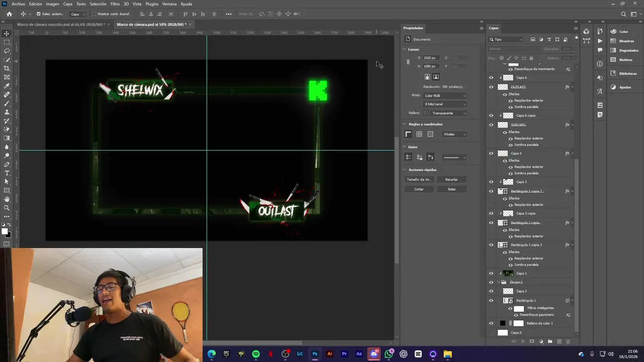The height and width of the screenshot is (362, 644).
Task: Select the Horizontal Type tool
Action: (7, 173)
